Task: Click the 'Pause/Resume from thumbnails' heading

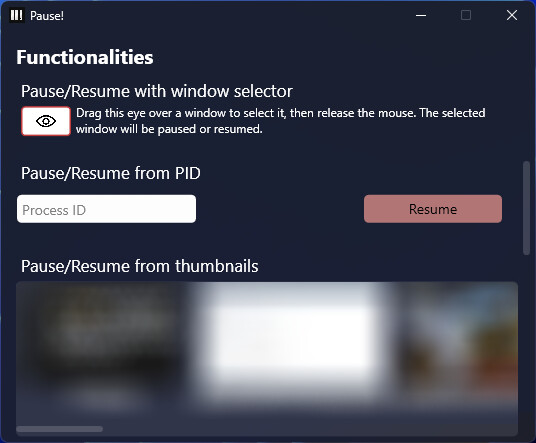Action: [139, 266]
